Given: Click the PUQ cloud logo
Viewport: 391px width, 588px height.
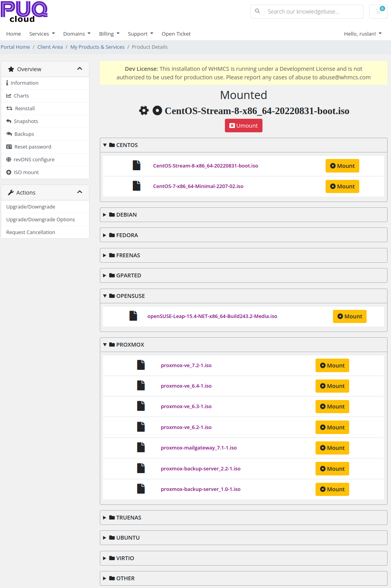Looking at the screenshot, I should (24, 12).
